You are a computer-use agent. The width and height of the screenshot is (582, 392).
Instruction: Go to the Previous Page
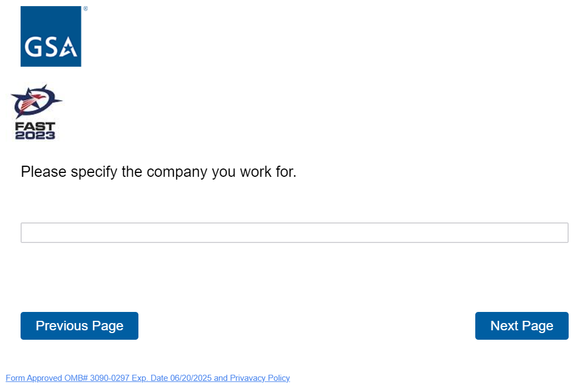click(x=79, y=326)
